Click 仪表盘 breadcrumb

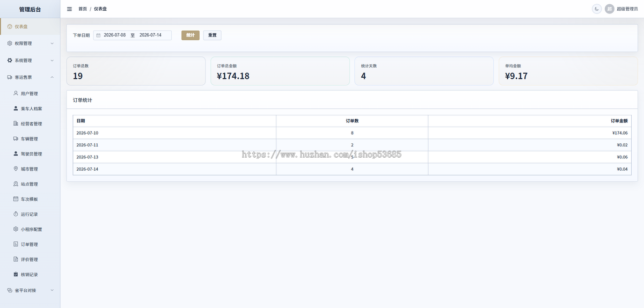100,9
